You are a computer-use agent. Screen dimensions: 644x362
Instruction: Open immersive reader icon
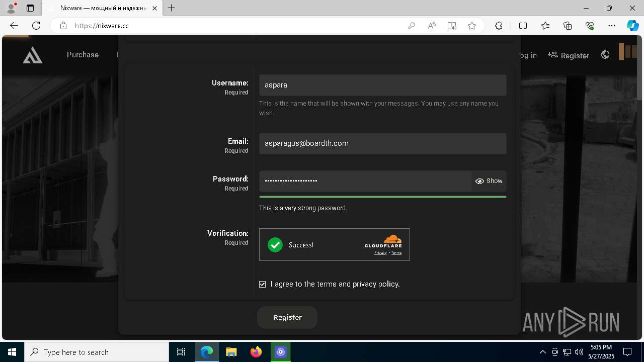[452, 26]
